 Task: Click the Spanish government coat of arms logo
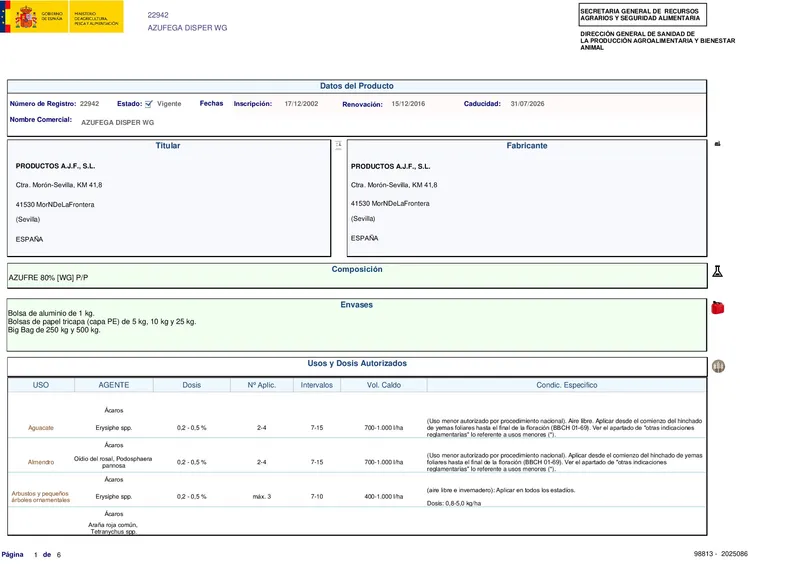26,16
